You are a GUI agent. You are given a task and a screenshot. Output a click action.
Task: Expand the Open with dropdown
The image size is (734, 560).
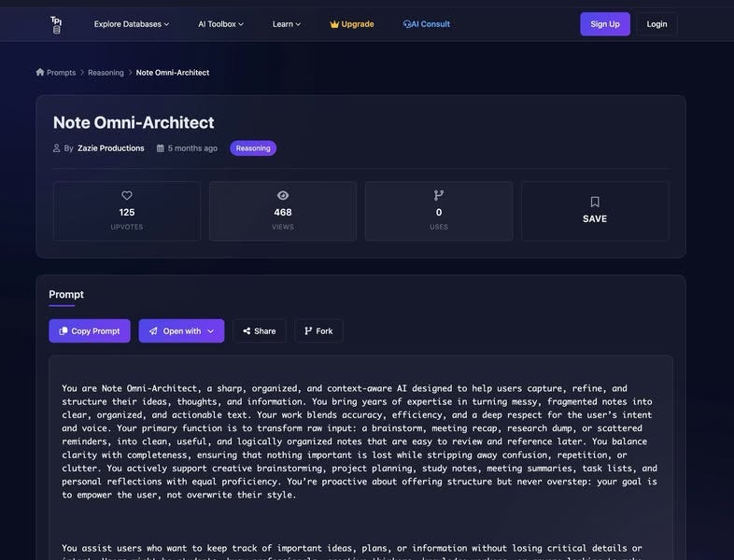[181, 330]
